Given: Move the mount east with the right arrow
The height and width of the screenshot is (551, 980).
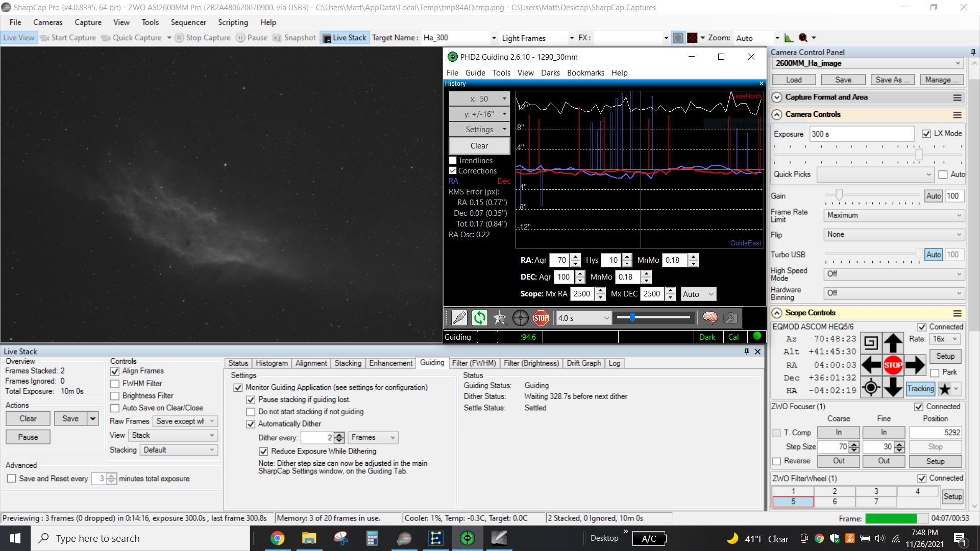Looking at the screenshot, I should (915, 365).
